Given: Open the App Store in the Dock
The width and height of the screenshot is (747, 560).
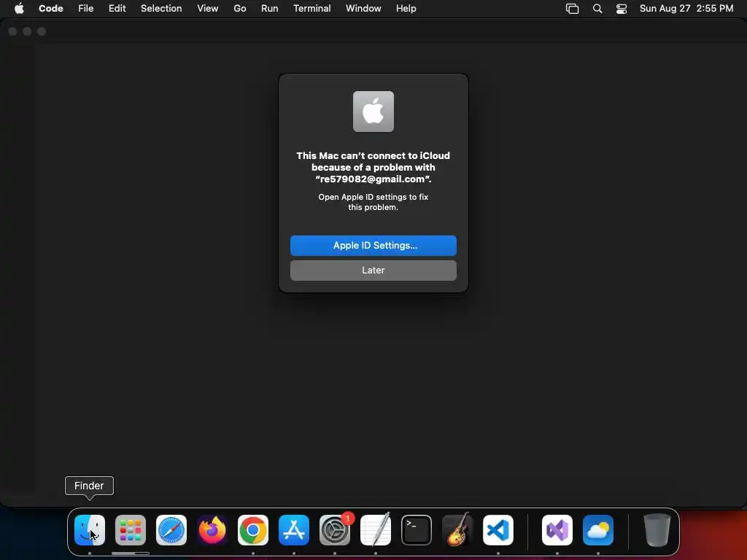Looking at the screenshot, I should coord(294,530).
